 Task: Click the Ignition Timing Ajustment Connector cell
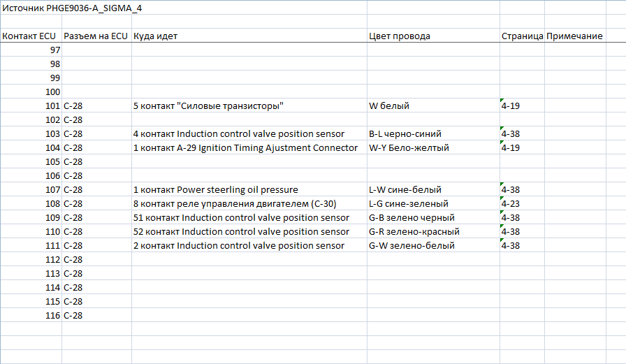click(245, 148)
